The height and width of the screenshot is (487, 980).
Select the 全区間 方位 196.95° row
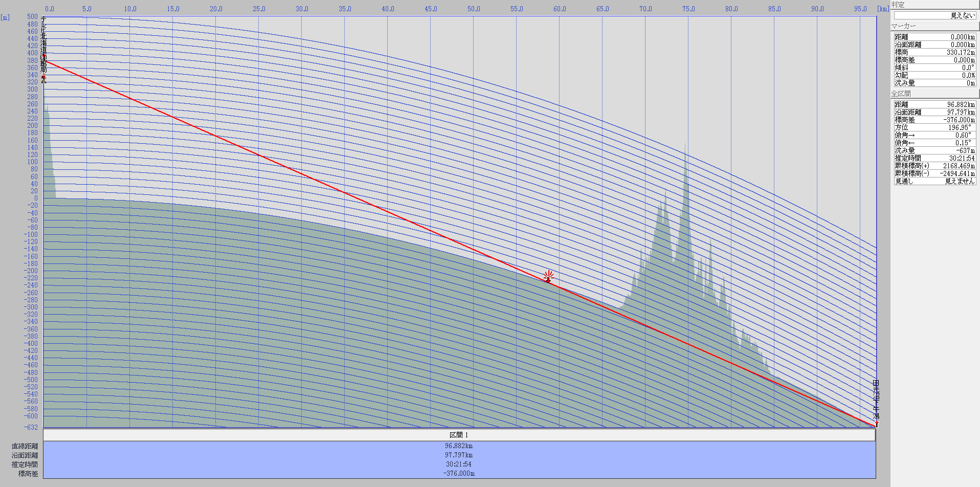935,127
